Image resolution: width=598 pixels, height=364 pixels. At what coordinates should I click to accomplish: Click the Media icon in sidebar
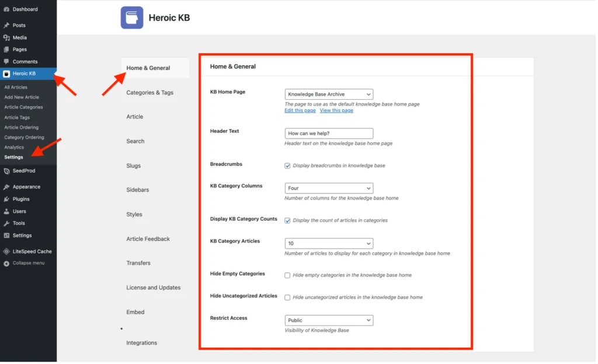tap(6, 38)
